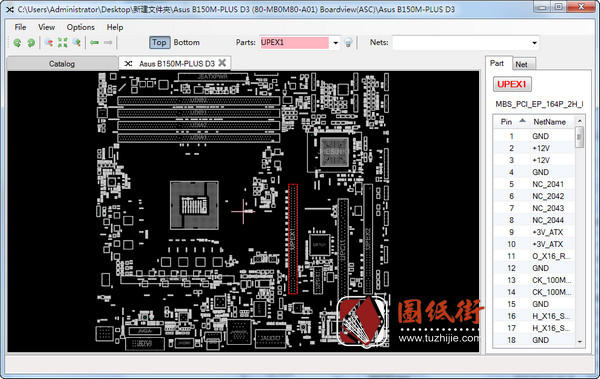Open the Options menu
This screenshot has width=600, height=379.
pos(80,27)
